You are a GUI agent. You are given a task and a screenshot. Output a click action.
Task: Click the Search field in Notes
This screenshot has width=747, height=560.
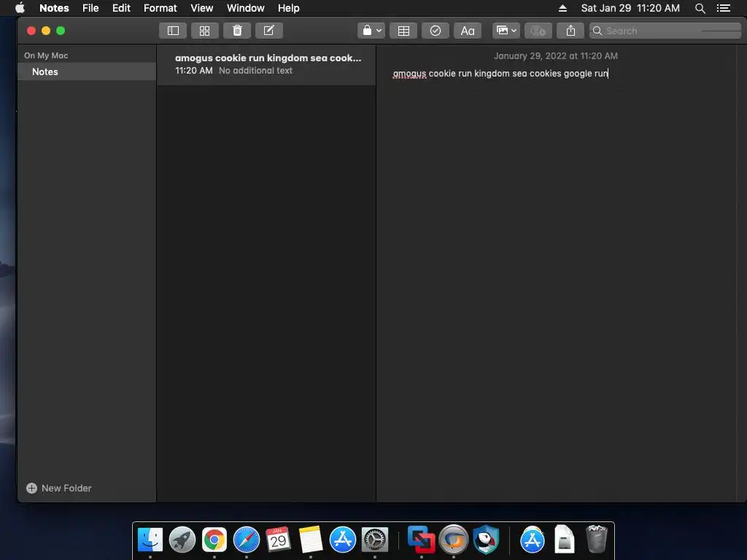(x=665, y=31)
